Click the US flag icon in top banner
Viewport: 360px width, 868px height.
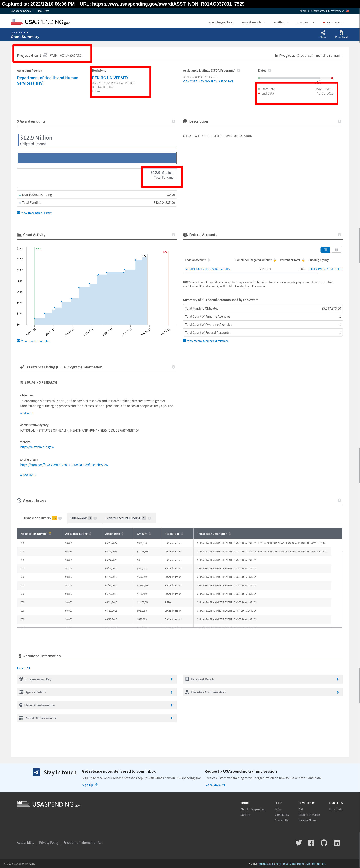(x=347, y=11)
